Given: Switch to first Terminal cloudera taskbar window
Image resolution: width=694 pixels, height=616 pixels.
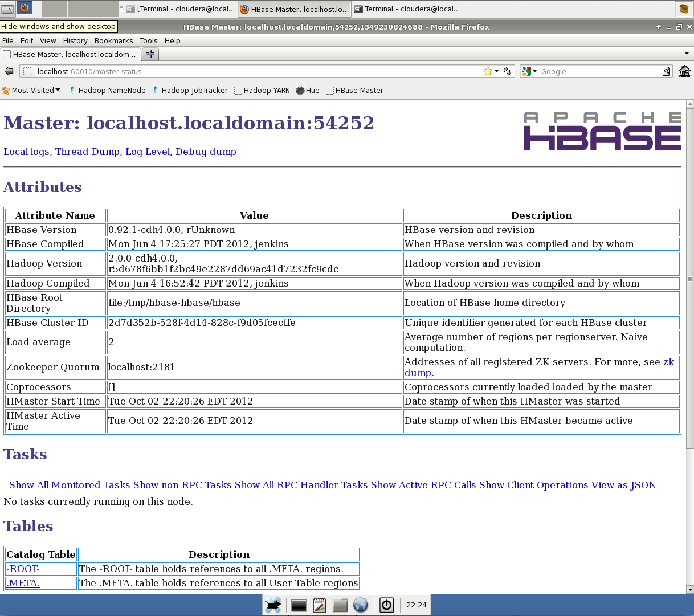Looking at the screenshot, I should point(179,9).
